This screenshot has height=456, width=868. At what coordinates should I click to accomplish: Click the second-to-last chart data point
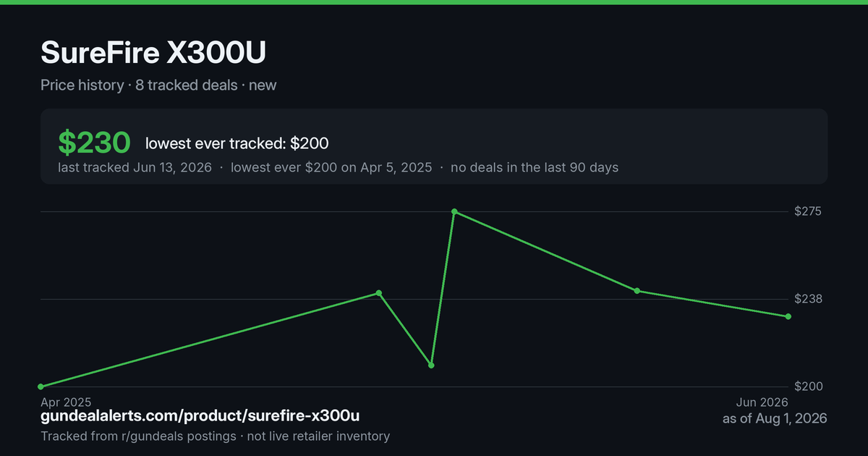(637, 291)
